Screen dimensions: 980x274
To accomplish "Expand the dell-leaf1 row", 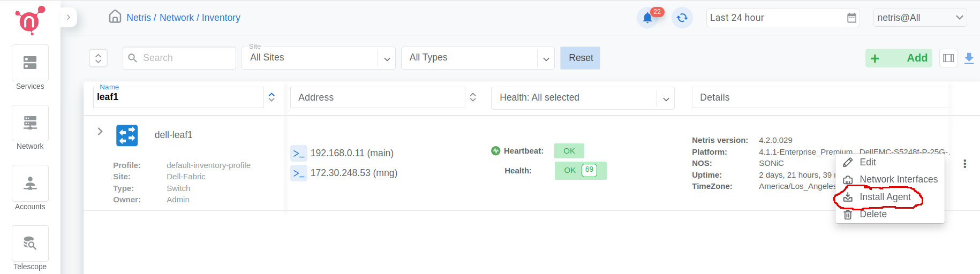I will pos(100,132).
